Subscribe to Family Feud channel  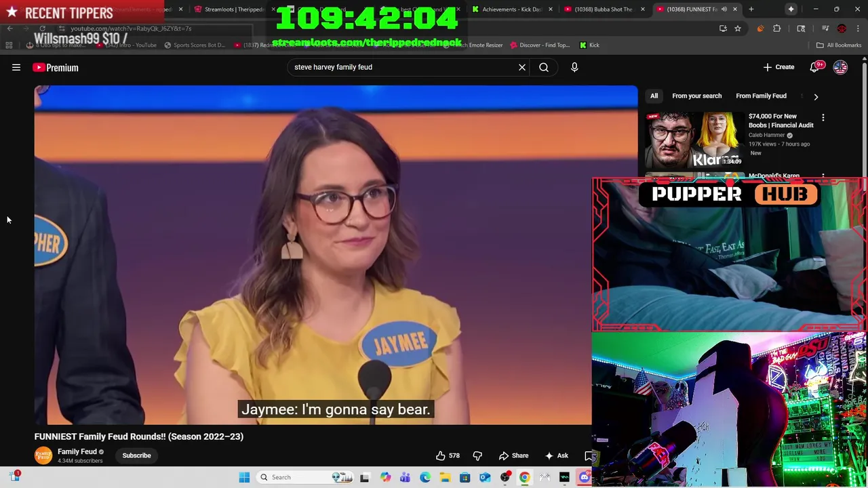tap(136, 455)
